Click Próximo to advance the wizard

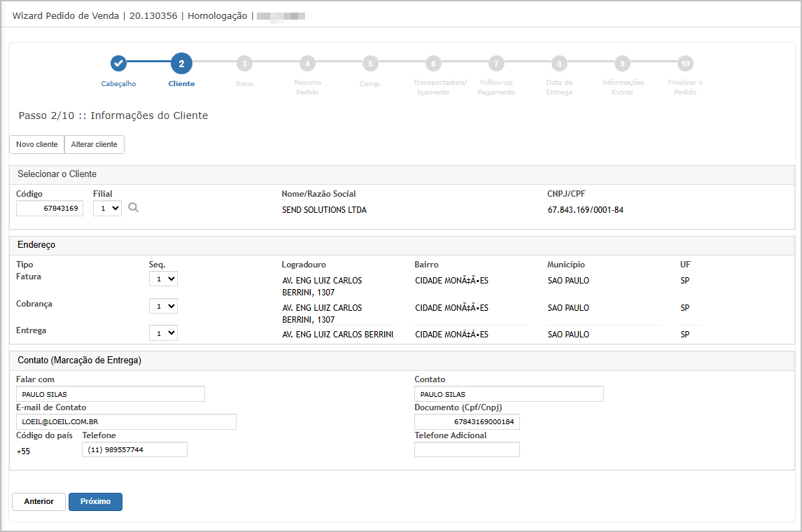pos(95,502)
